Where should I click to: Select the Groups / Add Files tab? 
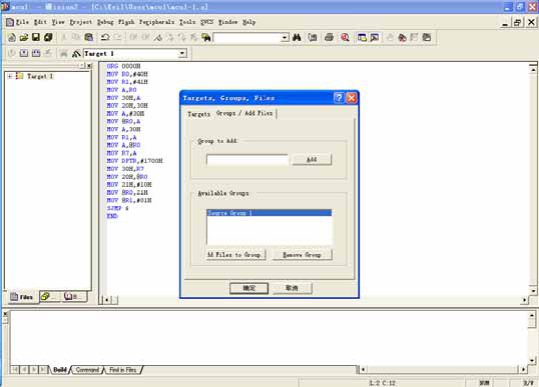[244, 113]
